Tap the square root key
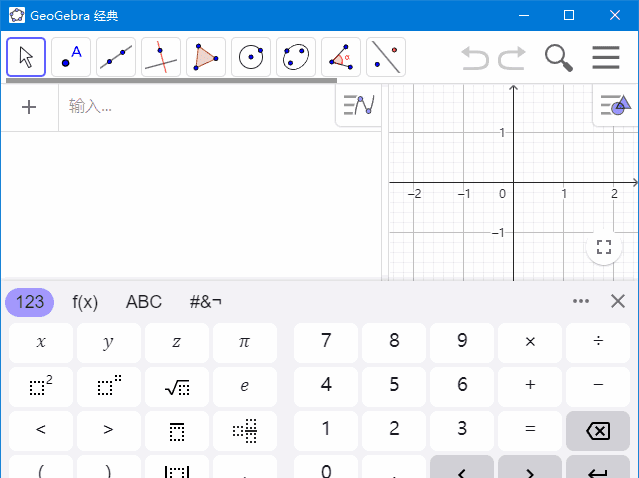The height and width of the screenshot is (478, 639). point(177,387)
